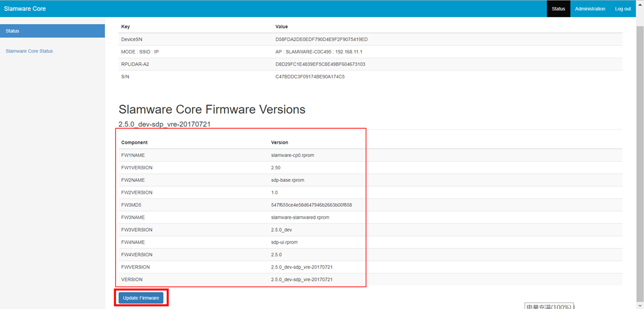The image size is (644, 309).
Task: Select the 2.5.0_dev-sdp_vre-20170721 subtitle text
Action: tap(165, 124)
